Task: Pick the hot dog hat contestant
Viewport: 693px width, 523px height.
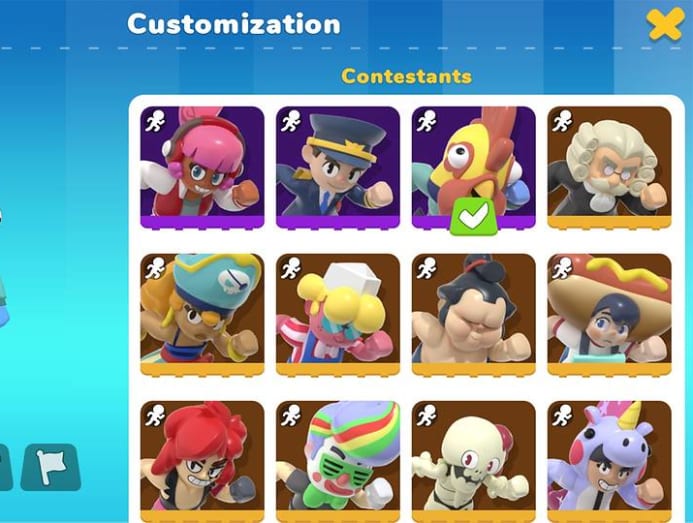Action: 609,314
